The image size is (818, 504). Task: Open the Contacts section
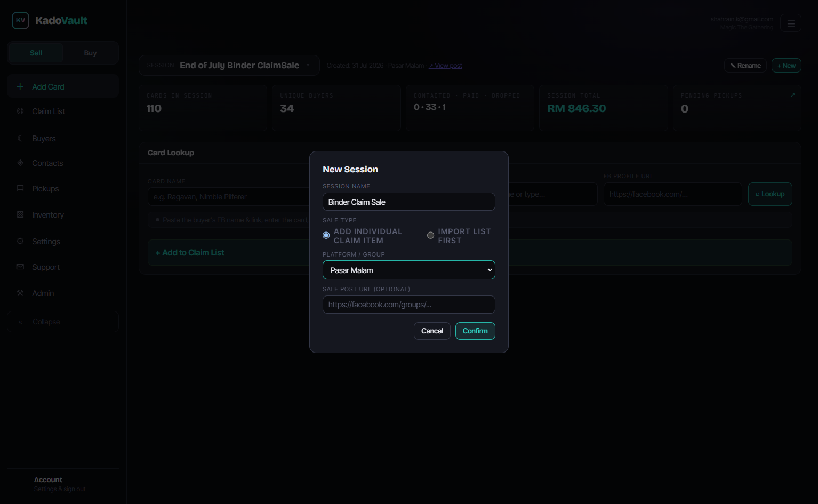click(x=63, y=163)
